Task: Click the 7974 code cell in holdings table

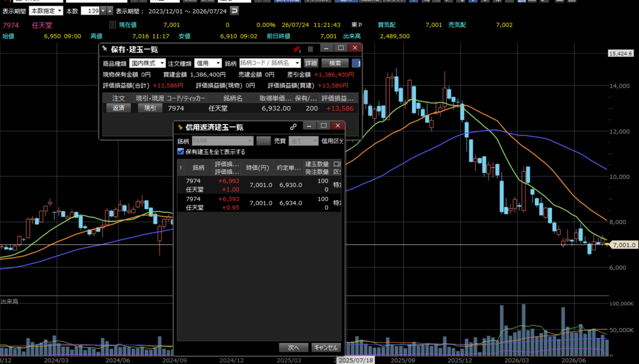Action: tap(176, 108)
